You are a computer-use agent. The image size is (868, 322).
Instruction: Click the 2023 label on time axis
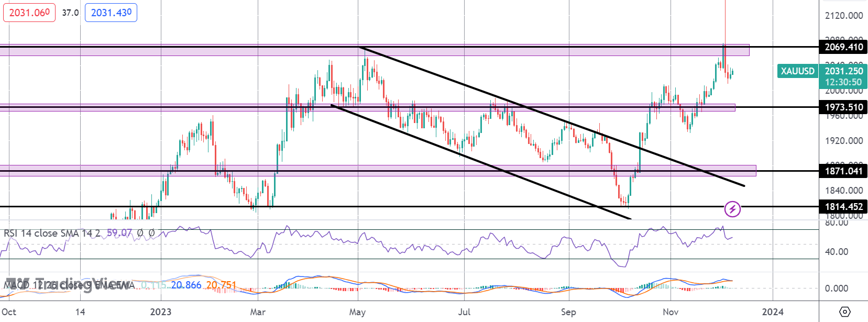[x=161, y=312]
